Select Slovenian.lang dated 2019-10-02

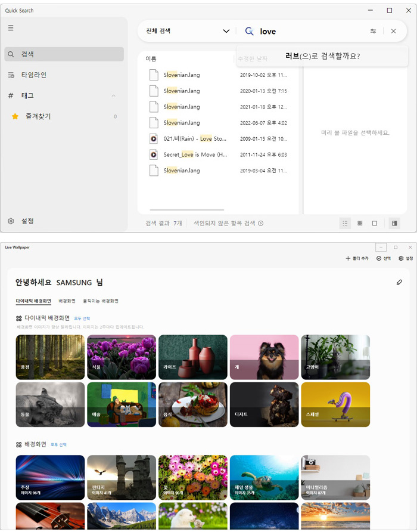[219, 75]
